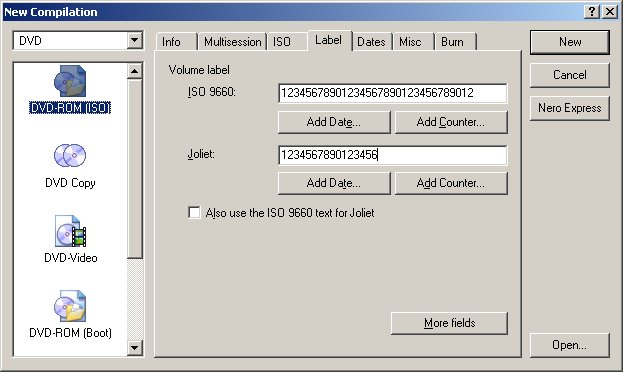
Task: Click the DVD-ROM (ISO) text label
Action: [70, 108]
